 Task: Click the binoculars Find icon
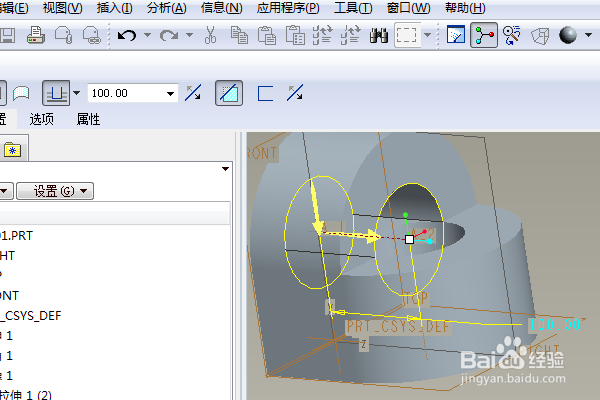379,36
